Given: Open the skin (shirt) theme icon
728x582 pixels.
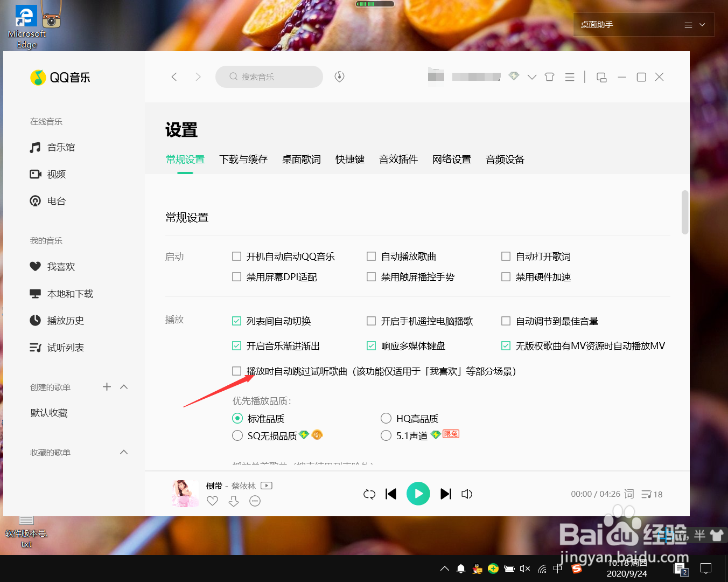Looking at the screenshot, I should click(549, 77).
